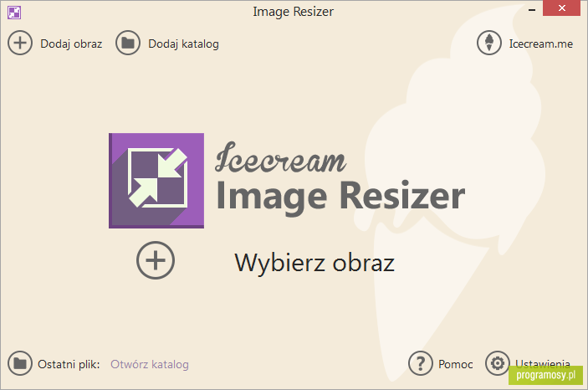
Task: Open Pomoc help text
Action: (x=456, y=365)
